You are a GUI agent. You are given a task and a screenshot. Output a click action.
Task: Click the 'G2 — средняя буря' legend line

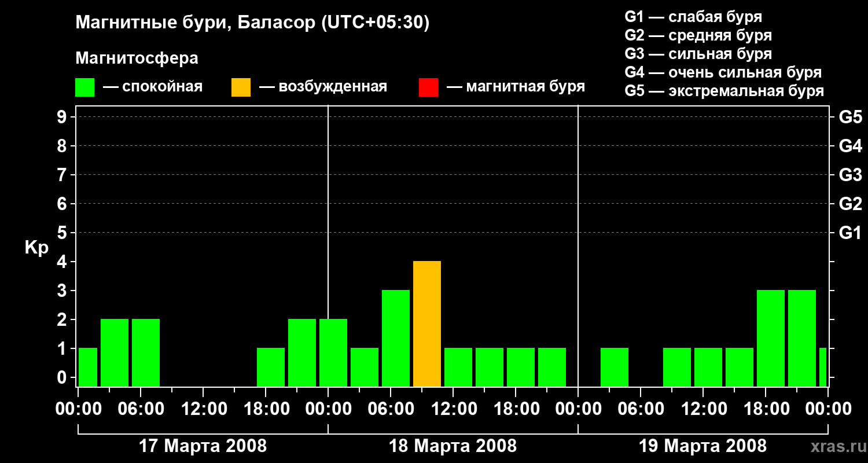pos(698,35)
